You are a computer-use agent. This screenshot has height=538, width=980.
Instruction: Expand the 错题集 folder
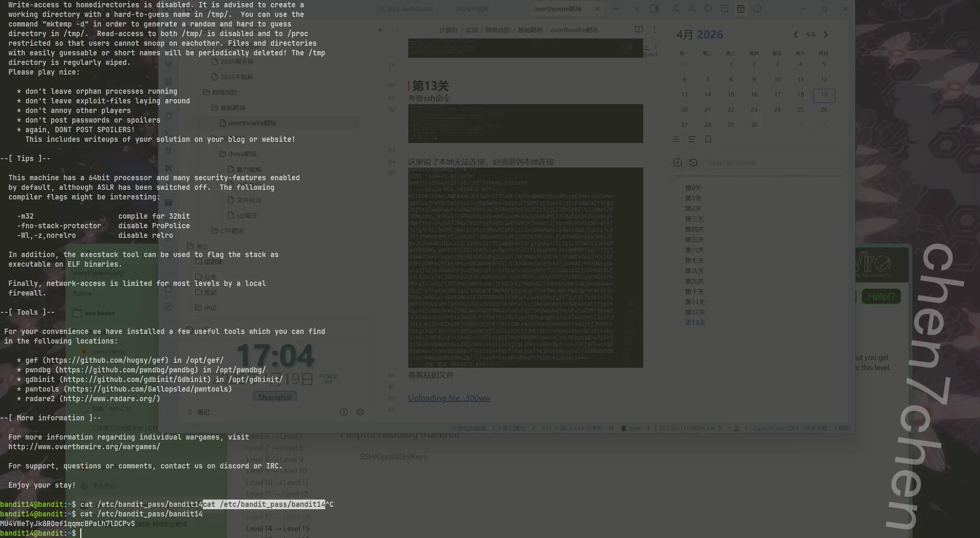[213, 262]
